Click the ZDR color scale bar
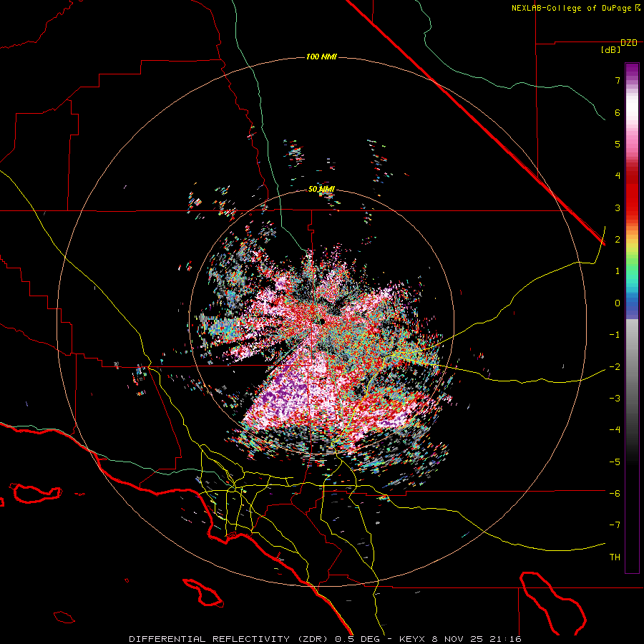 (632, 318)
